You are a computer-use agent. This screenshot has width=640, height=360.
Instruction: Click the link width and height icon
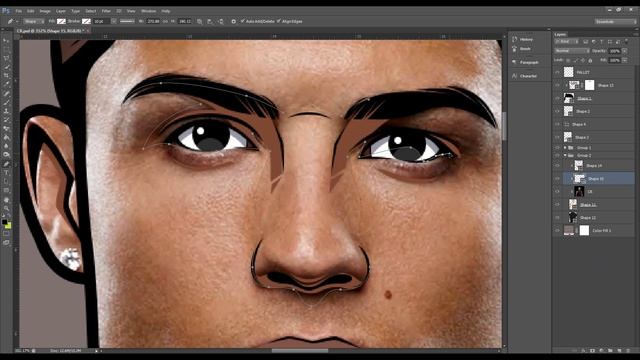click(x=165, y=22)
